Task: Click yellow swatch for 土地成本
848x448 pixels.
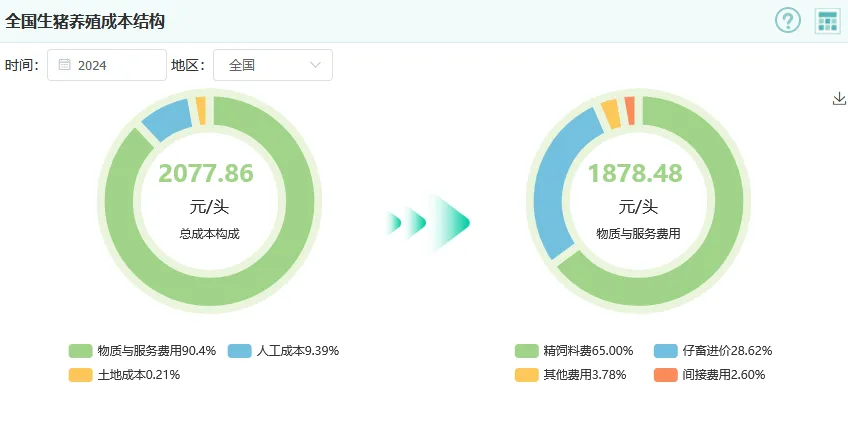Action: [x=80, y=374]
